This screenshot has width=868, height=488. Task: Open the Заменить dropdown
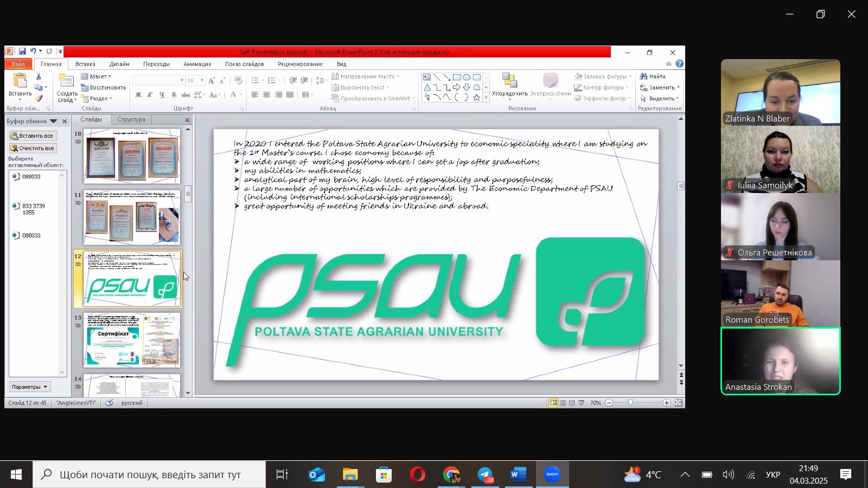660,87
